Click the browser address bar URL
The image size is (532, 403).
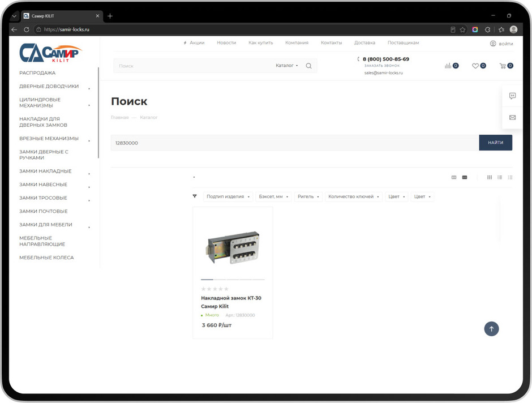point(67,29)
